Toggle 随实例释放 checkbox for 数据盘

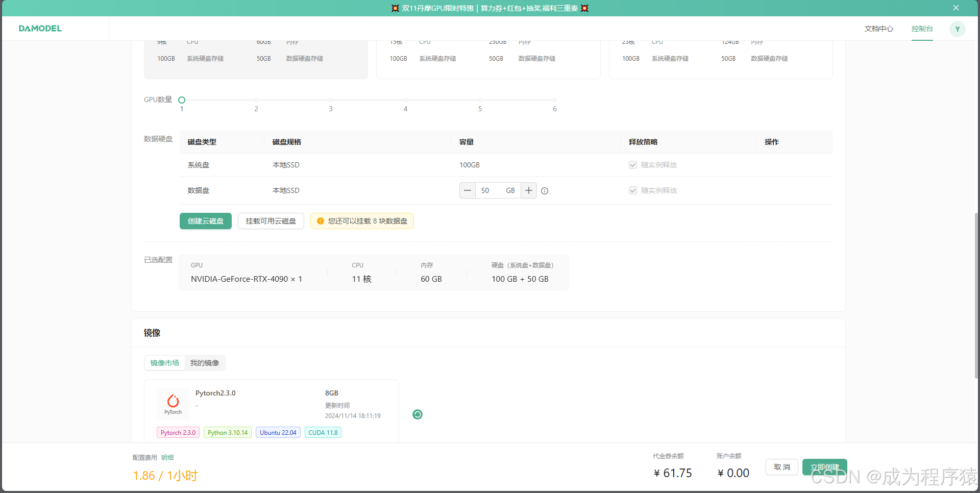(x=633, y=190)
